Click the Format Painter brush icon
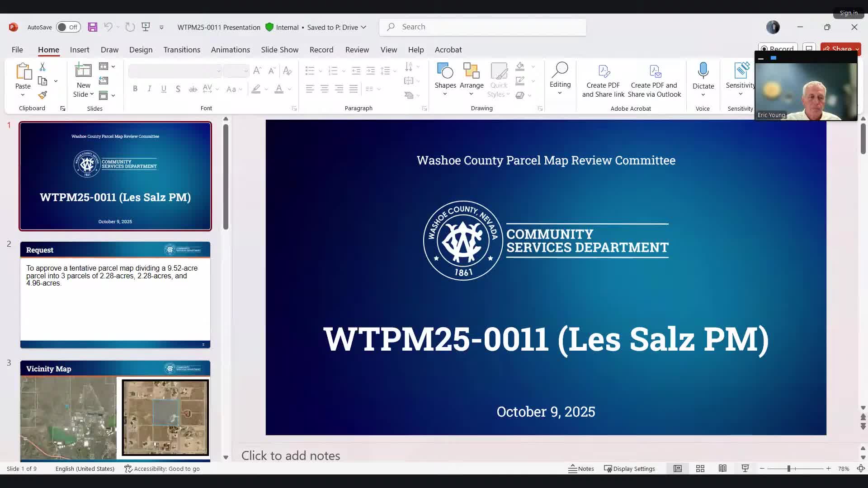Screen dimensions: 868x488 coord(42,95)
